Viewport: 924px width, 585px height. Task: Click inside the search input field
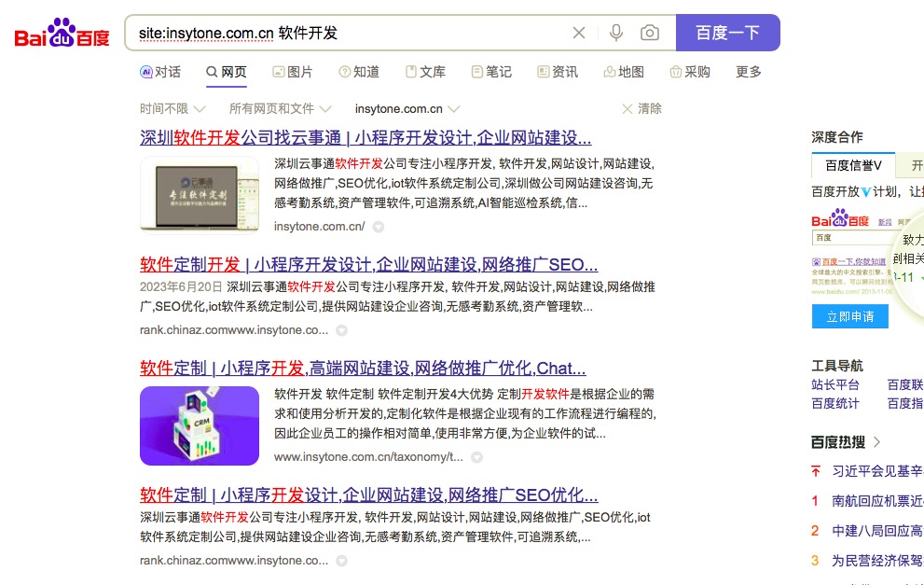354,32
